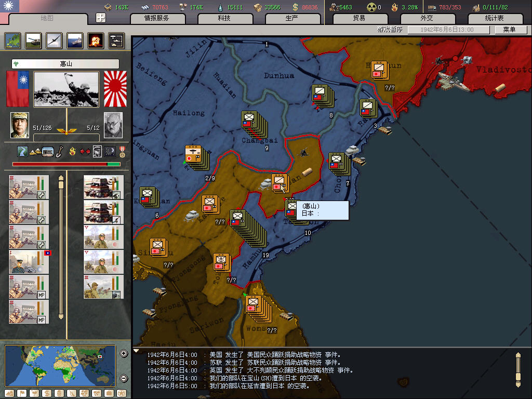
Task: Click the Japanese commander portrait
Action: point(113,125)
